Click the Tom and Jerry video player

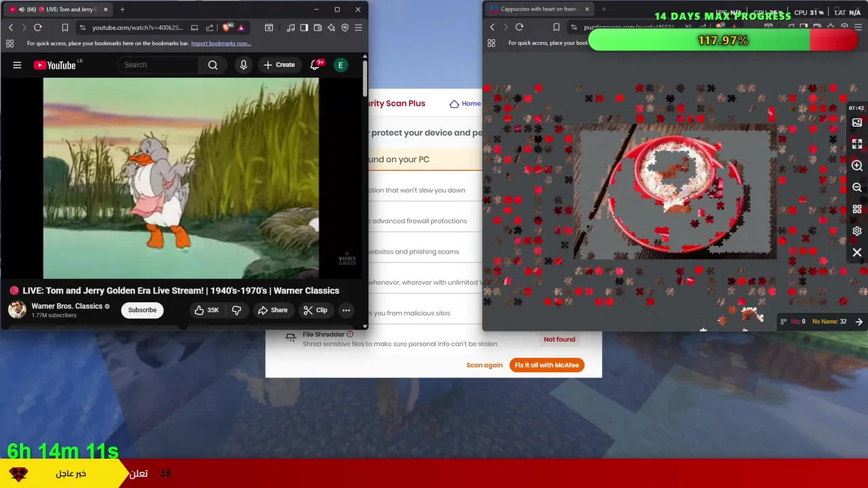pyautogui.click(x=181, y=178)
